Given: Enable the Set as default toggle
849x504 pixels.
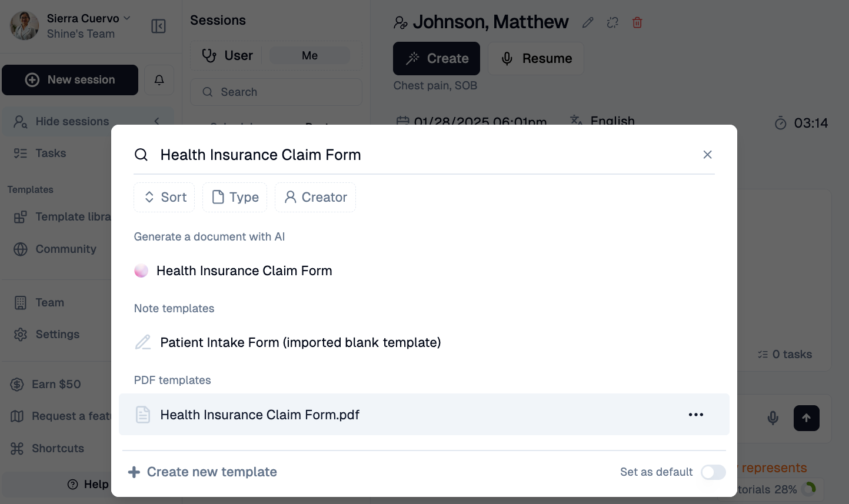Looking at the screenshot, I should [x=713, y=472].
